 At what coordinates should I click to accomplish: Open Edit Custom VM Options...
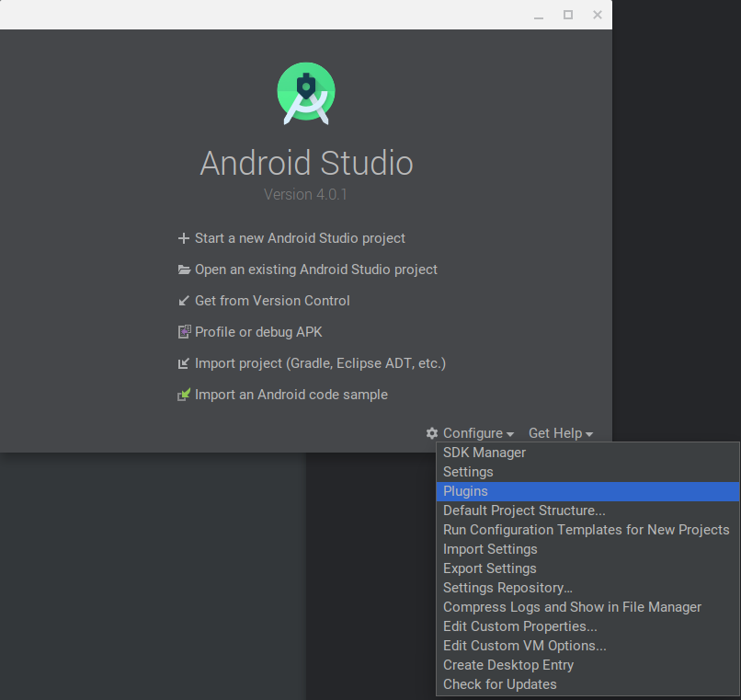click(x=587, y=646)
